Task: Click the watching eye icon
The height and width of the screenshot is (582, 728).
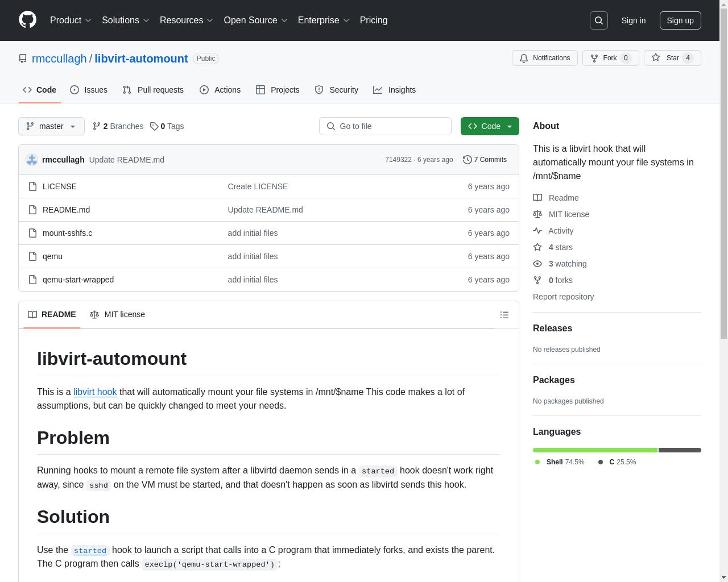Action: 537,264
